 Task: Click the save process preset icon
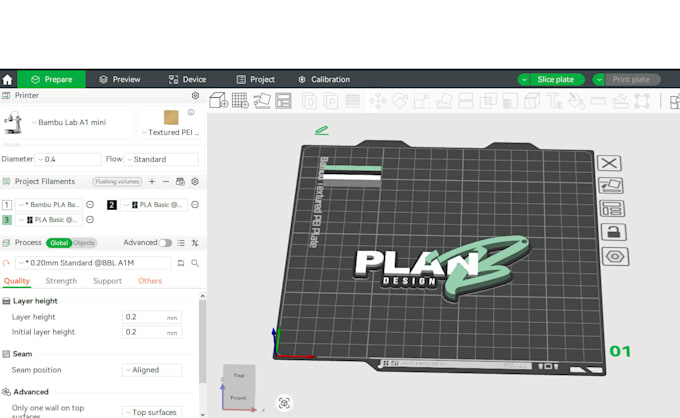pyautogui.click(x=181, y=263)
